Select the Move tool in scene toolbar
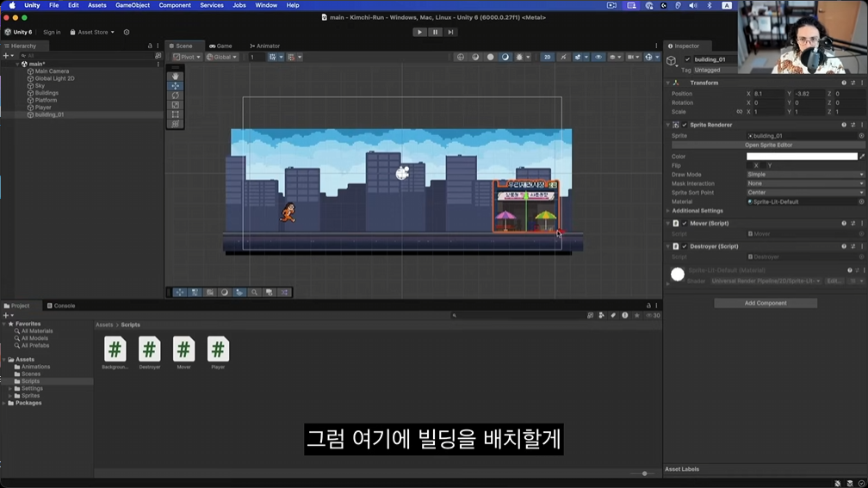868x488 pixels. (176, 86)
